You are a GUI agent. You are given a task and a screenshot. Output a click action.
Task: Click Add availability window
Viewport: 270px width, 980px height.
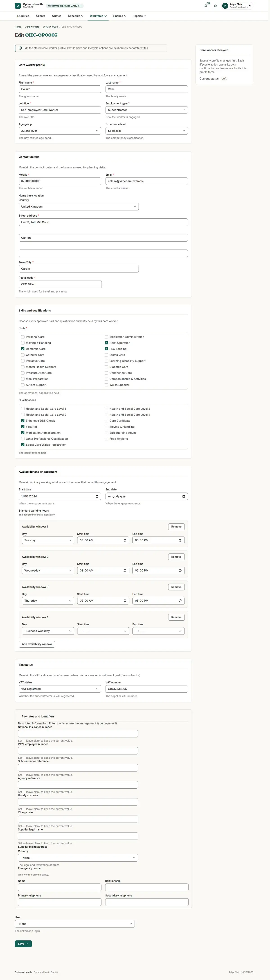pos(37,644)
